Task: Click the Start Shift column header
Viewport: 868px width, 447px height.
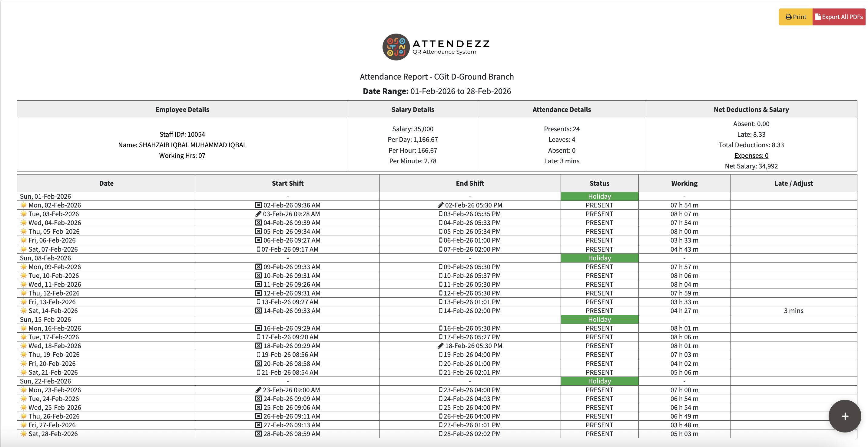Action: pos(287,184)
